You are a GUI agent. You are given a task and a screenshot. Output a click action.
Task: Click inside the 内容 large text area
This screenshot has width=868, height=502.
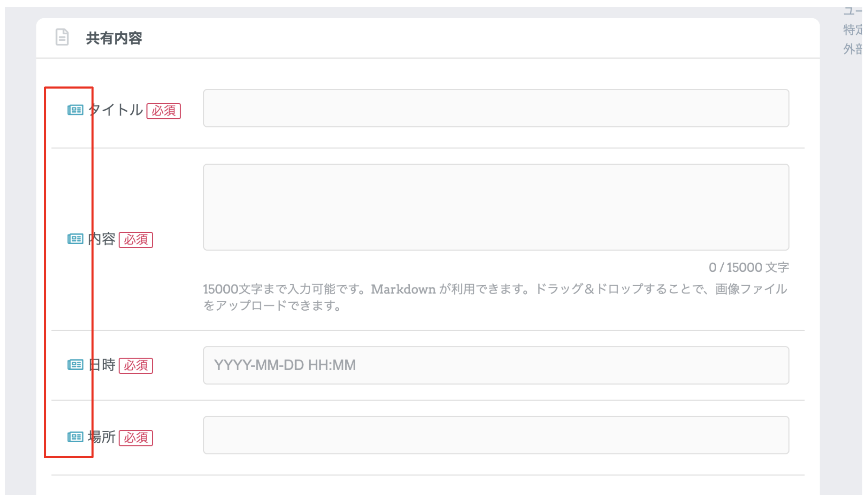click(x=496, y=207)
